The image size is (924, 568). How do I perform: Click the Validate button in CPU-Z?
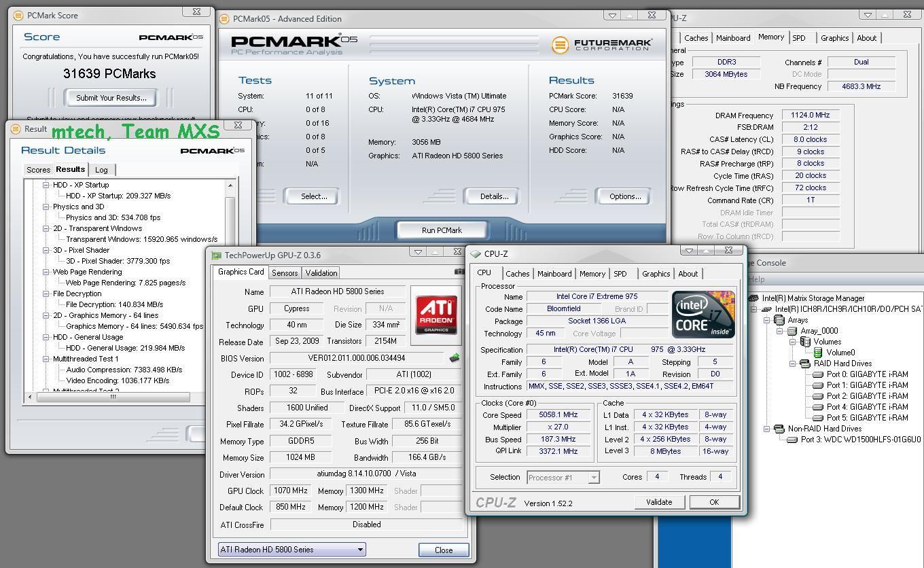pyautogui.click(x=659, y=502)
